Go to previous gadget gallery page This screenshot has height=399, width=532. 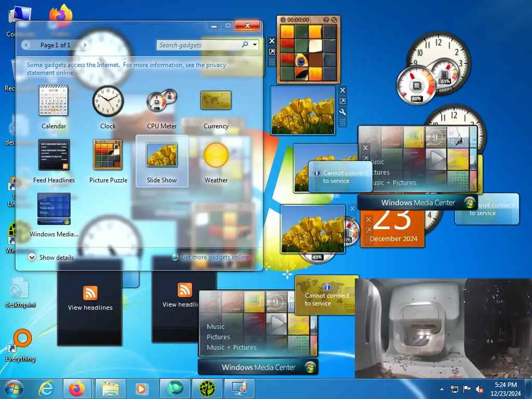(26, 45)
